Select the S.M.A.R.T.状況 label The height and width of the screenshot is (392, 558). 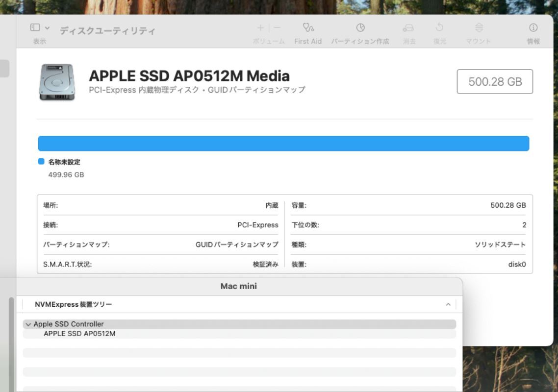pos(67,264)
